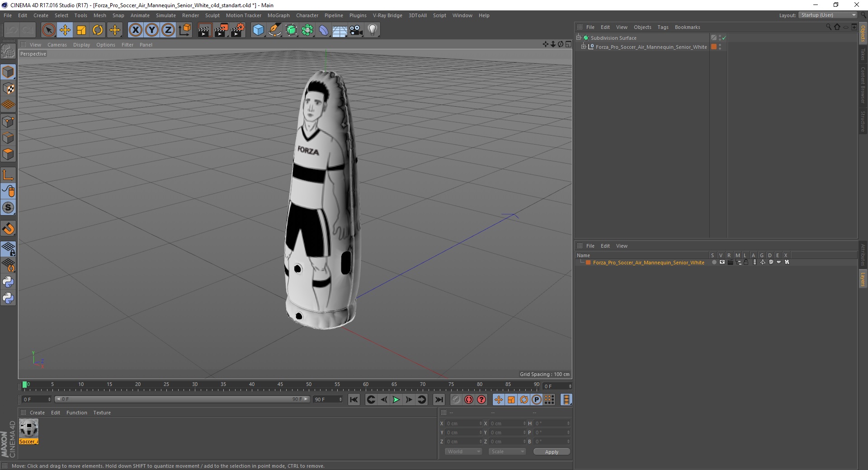The height and width of the screenshot is (470, 868).
Task: Click the timeline range slider bar
Action: tap(182, 399)
